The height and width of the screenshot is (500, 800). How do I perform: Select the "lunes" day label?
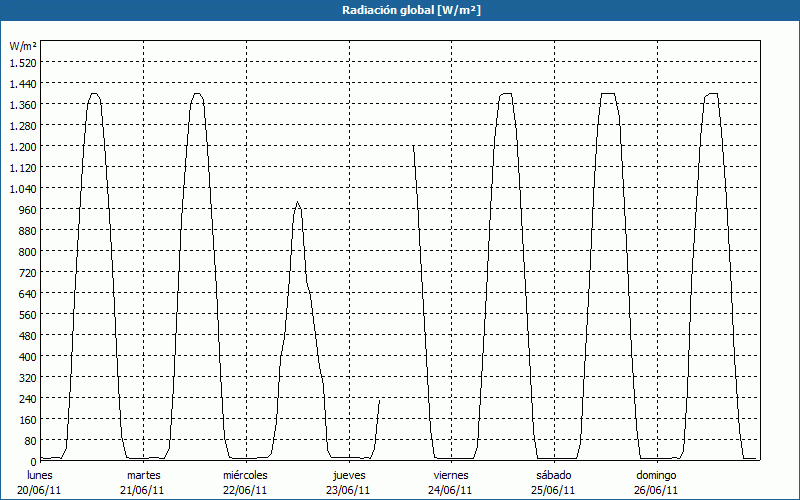point(42,475)
